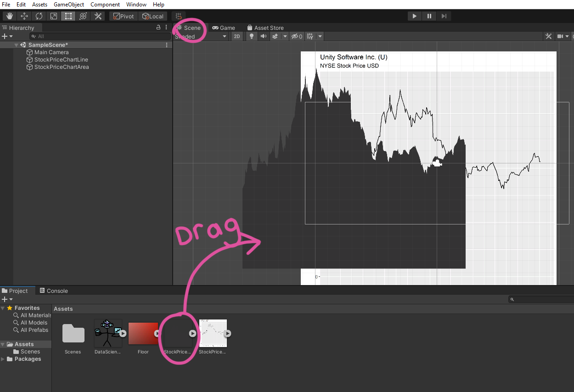The height and width of the screenshot is (392, 574).
Task: Click the Step frame button
Action: pos(444,16)
